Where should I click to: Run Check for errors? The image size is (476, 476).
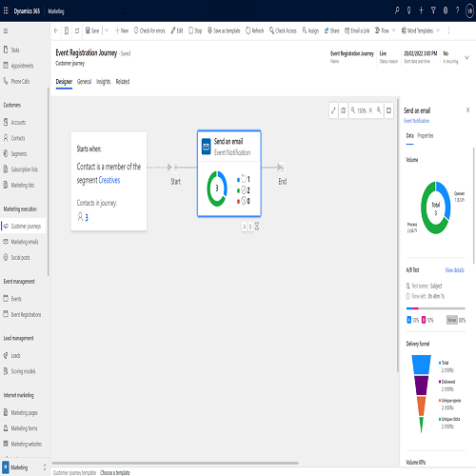click(x=149, y=30)
